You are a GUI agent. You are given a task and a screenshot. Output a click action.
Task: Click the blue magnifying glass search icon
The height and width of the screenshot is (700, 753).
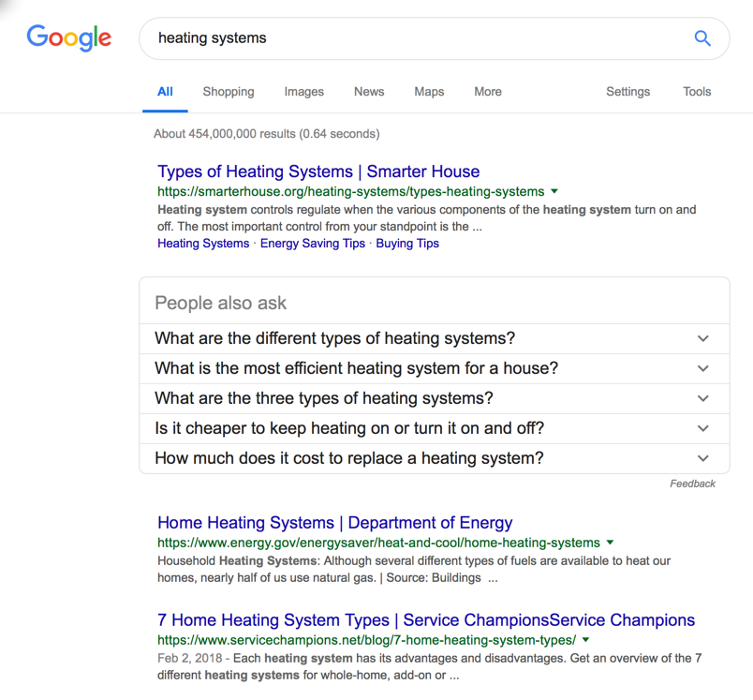pyautogui.click(x=702, y=38)
